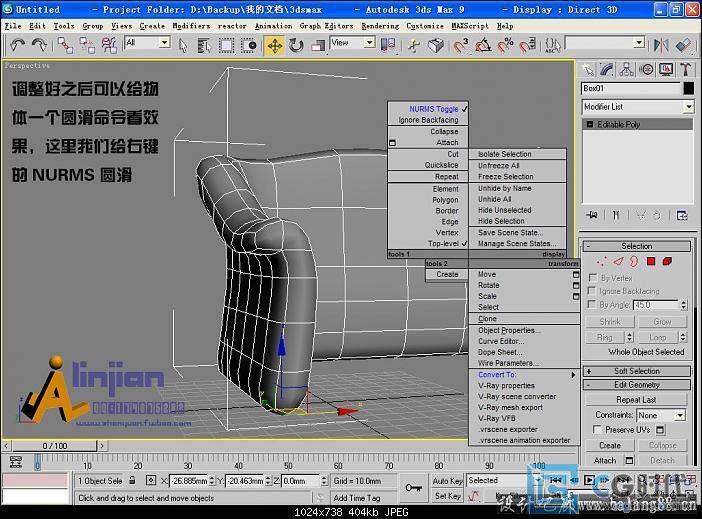Collapse the Edit Geometry rollout
The width and height of the screenshot is (702, 519).
[636, 385]
